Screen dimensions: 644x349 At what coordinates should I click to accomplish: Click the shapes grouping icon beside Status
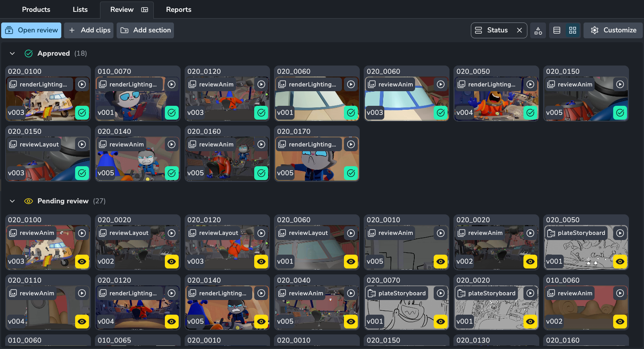pos(538,30)
